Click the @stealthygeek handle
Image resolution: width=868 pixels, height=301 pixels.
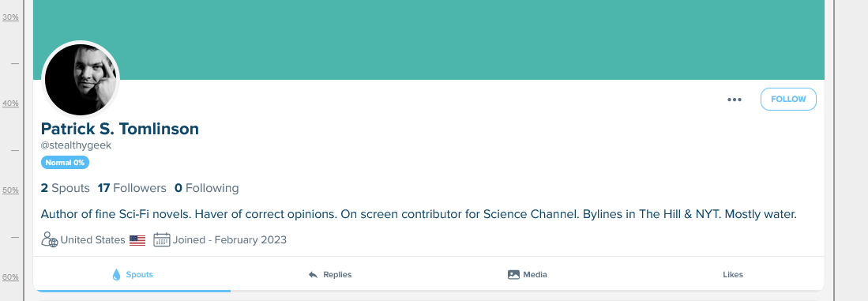tap(77, 145)
